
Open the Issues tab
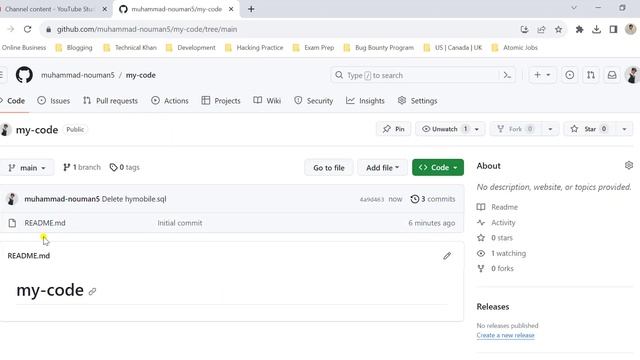pos(53,100)
